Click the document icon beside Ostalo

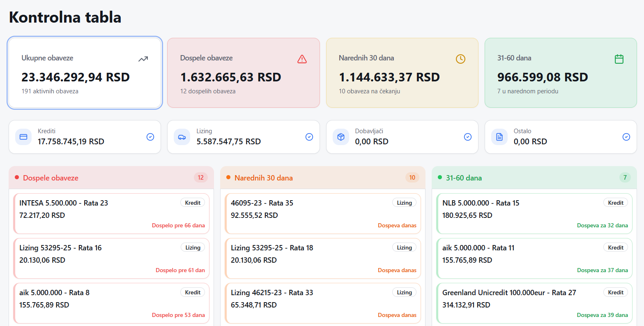[x=499, y=137]
